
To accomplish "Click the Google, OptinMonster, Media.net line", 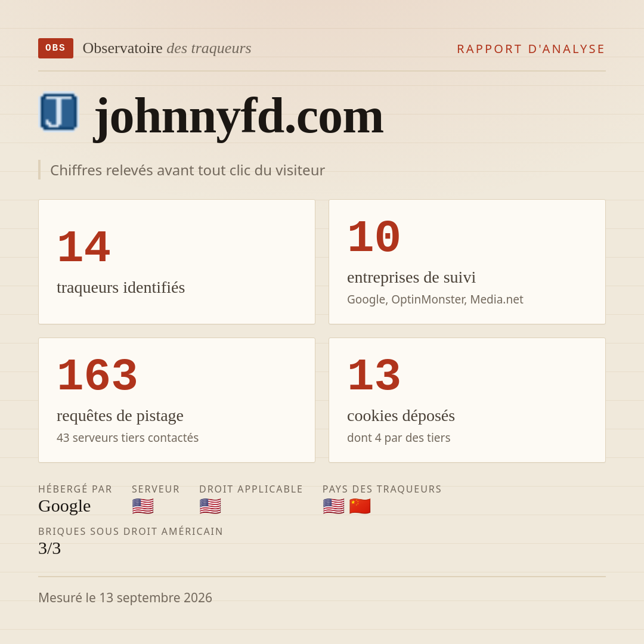I will (435, 299).
